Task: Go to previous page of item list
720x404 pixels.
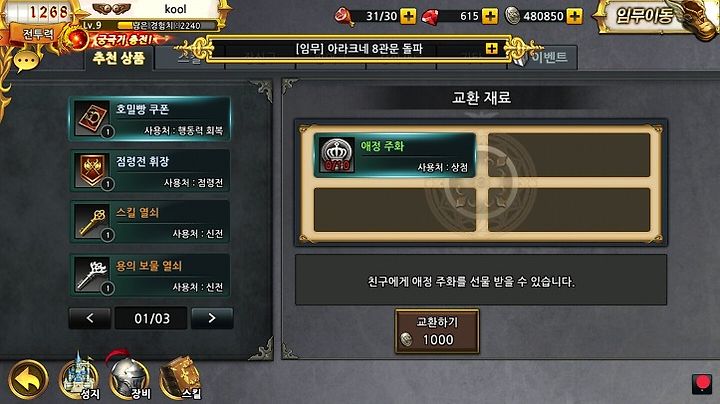Action: click(x=90, y=318)
